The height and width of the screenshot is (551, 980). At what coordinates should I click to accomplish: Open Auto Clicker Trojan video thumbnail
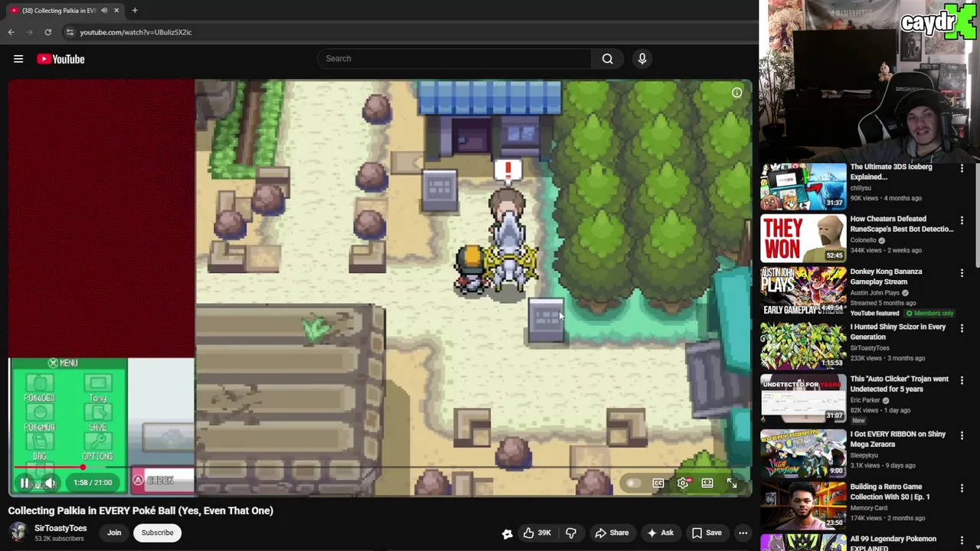[803, 399]
